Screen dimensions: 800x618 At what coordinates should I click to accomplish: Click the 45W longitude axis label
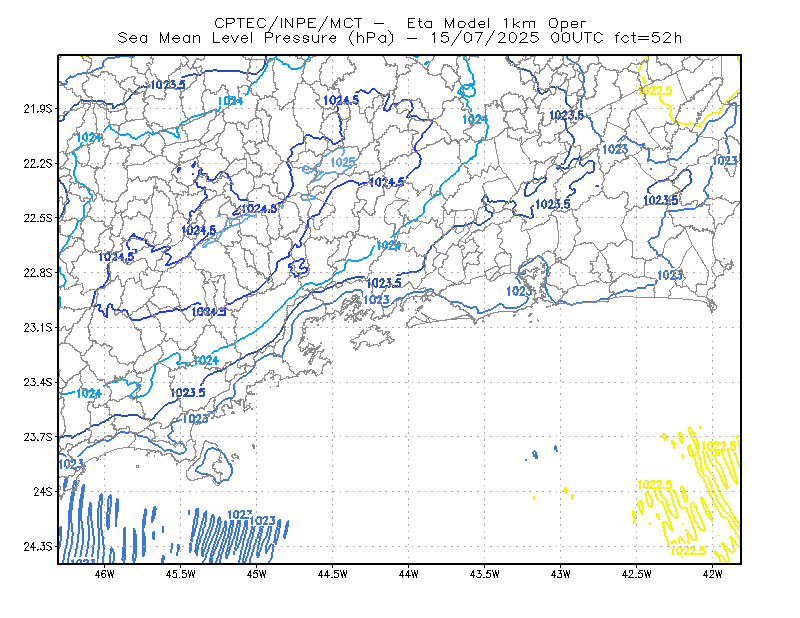[257, 574]
